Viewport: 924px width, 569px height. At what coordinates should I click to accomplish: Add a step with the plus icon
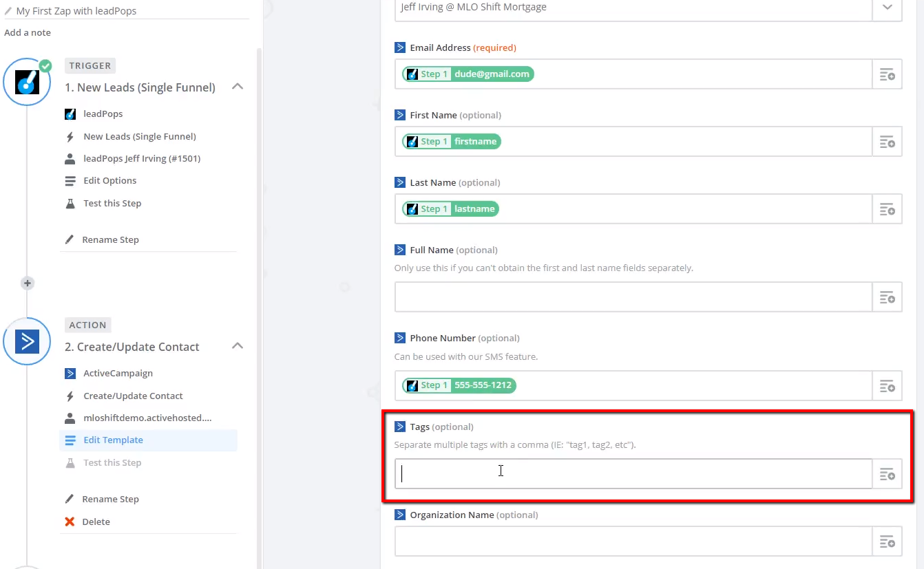(x=28, y=283)
